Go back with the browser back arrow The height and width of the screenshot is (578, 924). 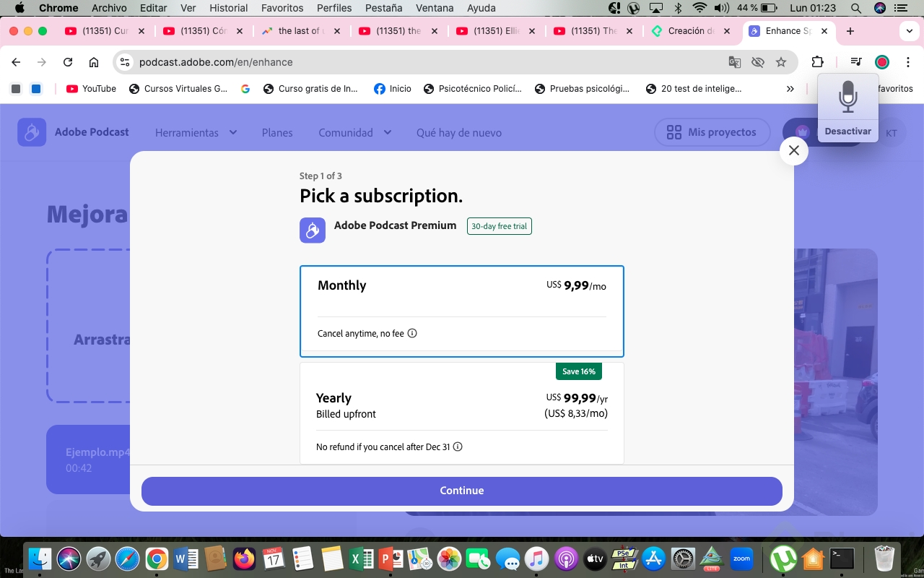click(x=16, y=62)
